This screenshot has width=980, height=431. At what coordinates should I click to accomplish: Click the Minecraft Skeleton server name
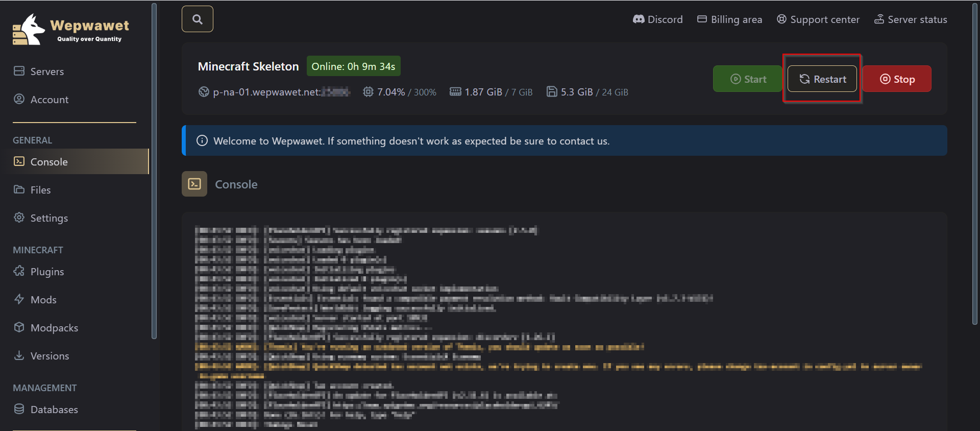coord(248,66)
